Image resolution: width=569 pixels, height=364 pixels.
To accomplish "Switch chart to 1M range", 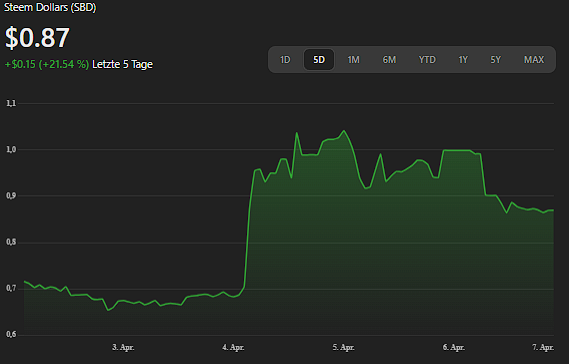I will tap(353, 60).
